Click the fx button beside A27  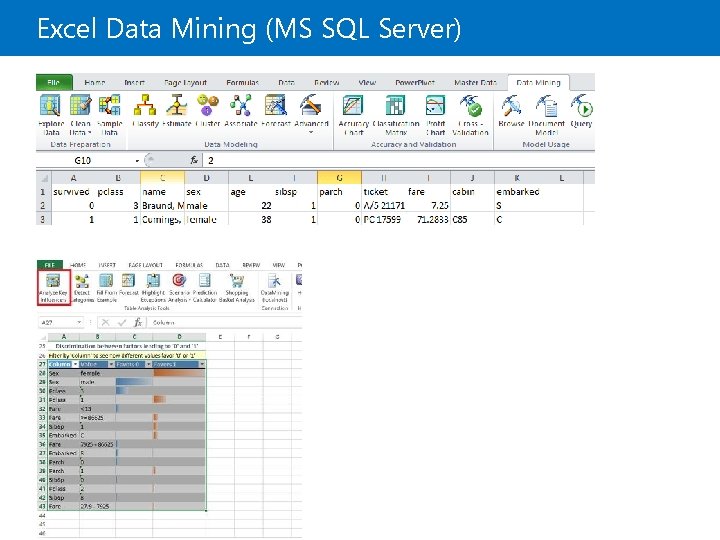tap(138, 322)
